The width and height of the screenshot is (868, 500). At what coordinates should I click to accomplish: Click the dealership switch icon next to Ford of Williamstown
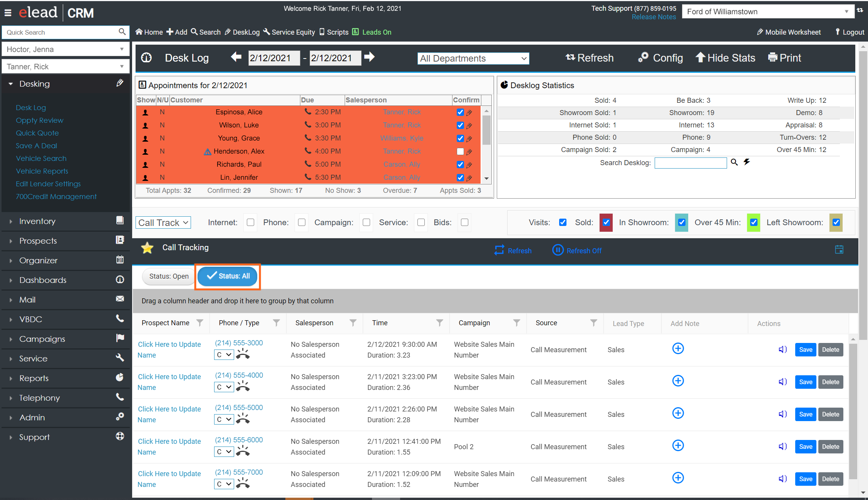tap(860, 10)
